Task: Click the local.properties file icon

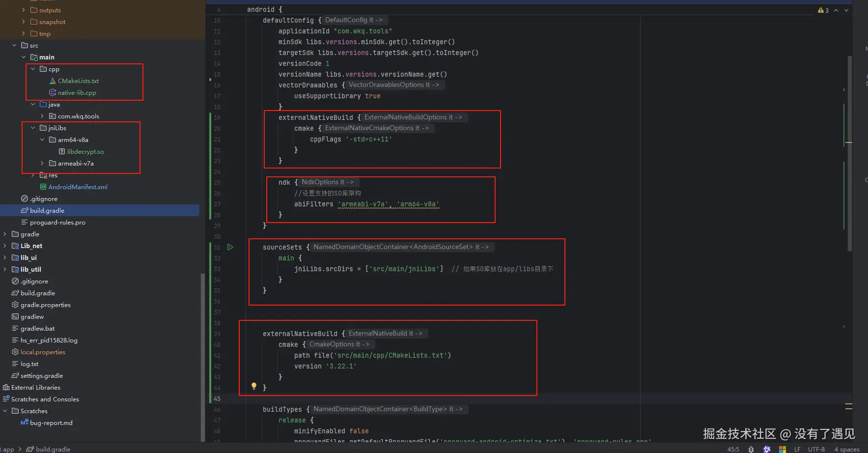Action: (15, 352)
